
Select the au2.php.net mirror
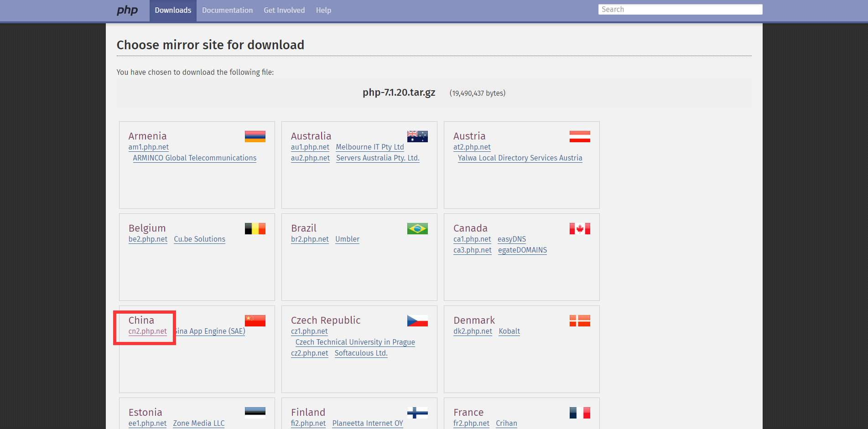(310, 158)
